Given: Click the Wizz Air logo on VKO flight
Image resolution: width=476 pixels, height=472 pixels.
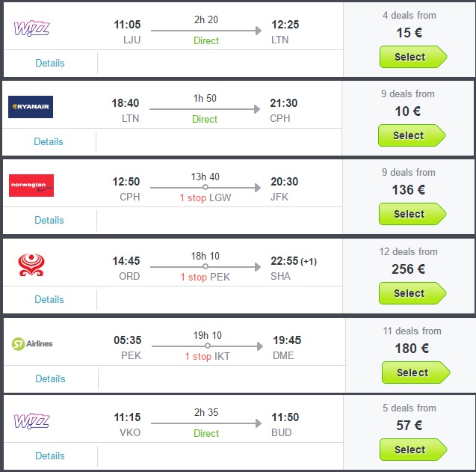Looking at the screenshot, I should click(x=31, y=421).
